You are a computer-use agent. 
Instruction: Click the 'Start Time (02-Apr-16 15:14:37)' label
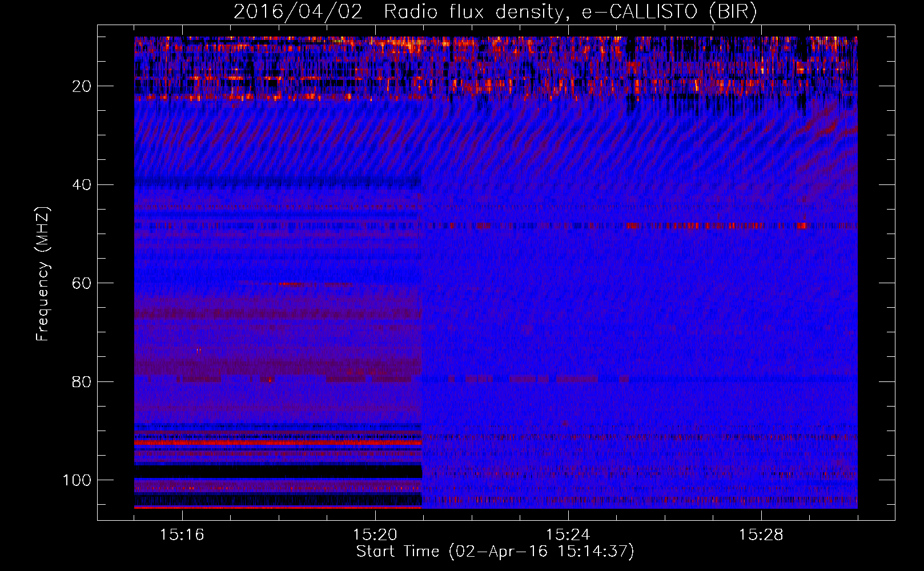tap(495, 552)
